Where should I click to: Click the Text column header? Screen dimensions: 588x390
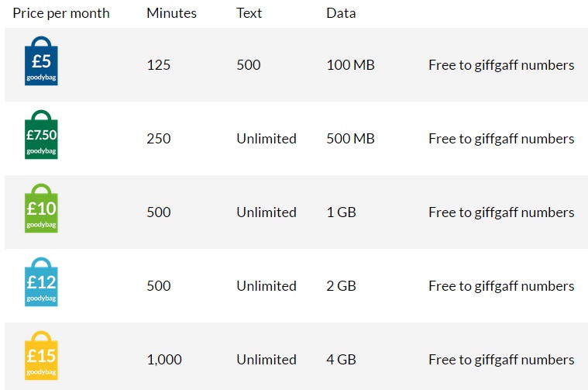pyautogui.click(x=249, y=13)
